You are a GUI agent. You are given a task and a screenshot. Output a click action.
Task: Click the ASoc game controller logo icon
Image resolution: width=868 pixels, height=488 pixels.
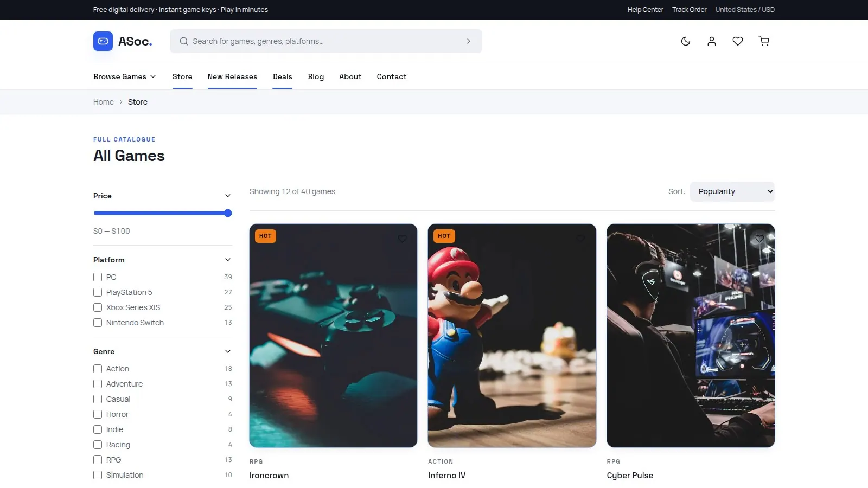(x=103, y=41)
